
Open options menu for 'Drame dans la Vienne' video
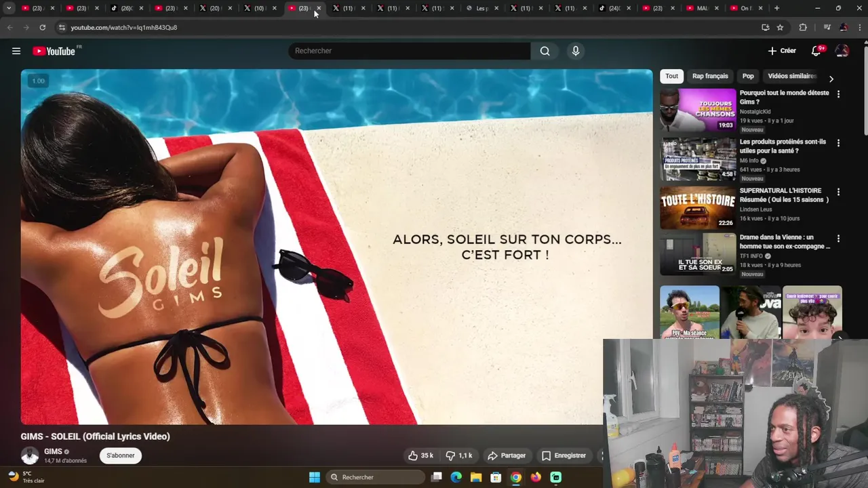[838, 239]
